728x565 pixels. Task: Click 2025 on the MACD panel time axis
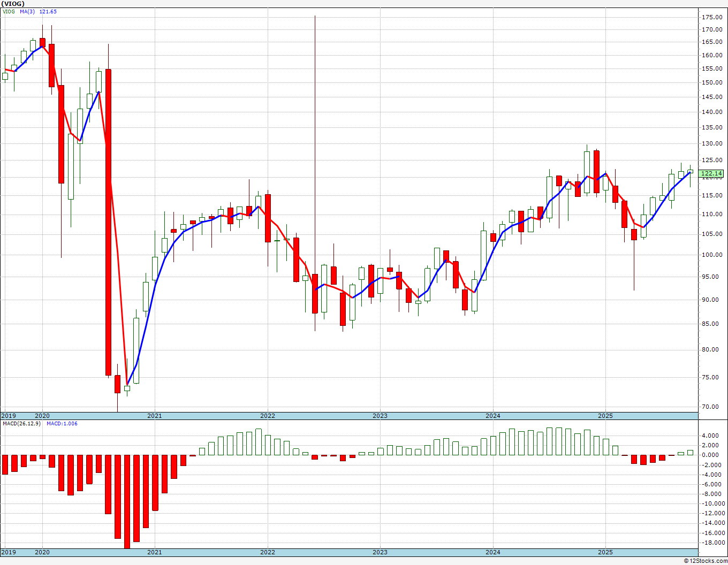click(x=605, y=552)
